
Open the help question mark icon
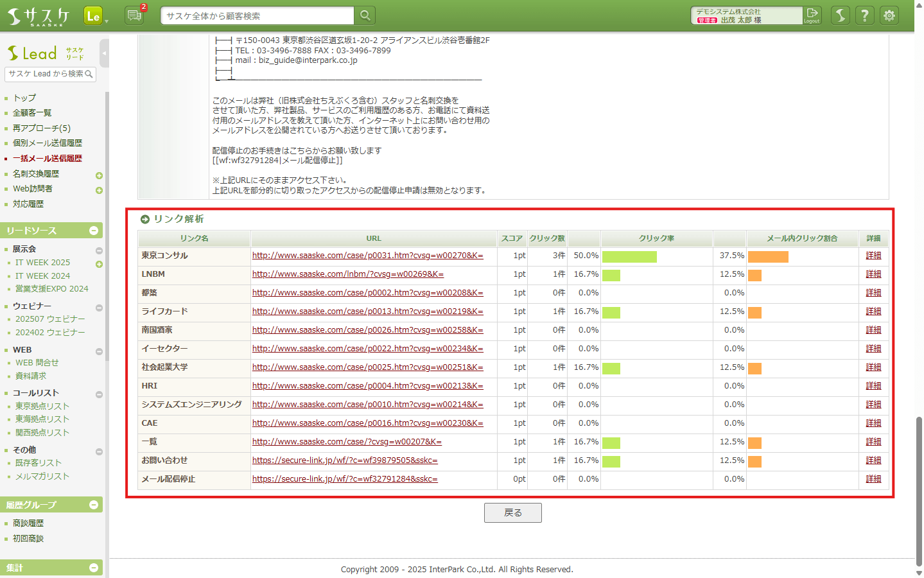point(864,15)
